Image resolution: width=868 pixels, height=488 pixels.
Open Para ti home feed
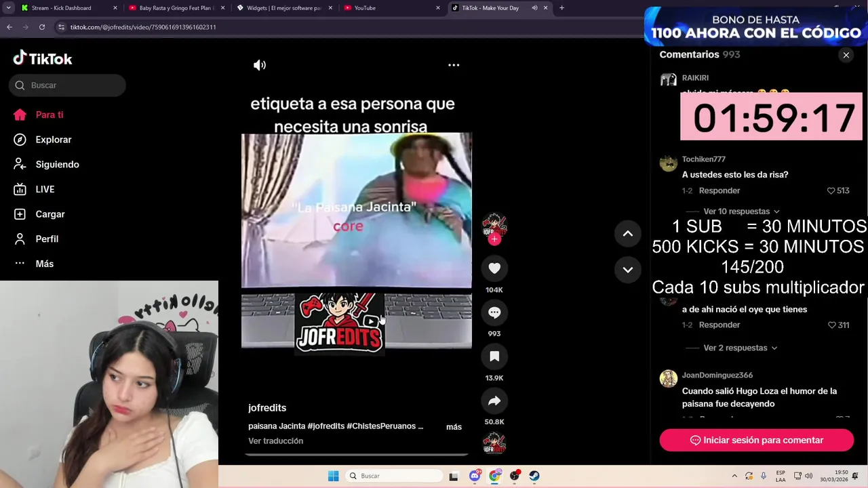coord(39,115)
